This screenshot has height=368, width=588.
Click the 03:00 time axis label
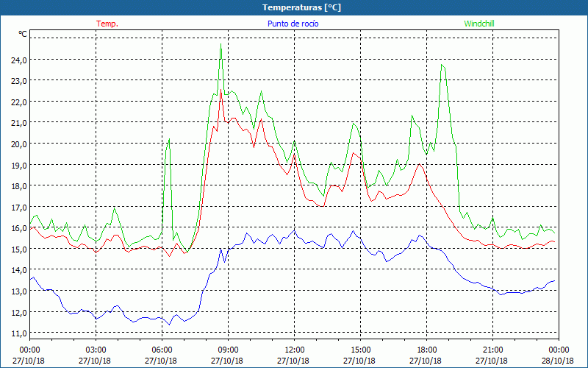click(x=96, y=350)
